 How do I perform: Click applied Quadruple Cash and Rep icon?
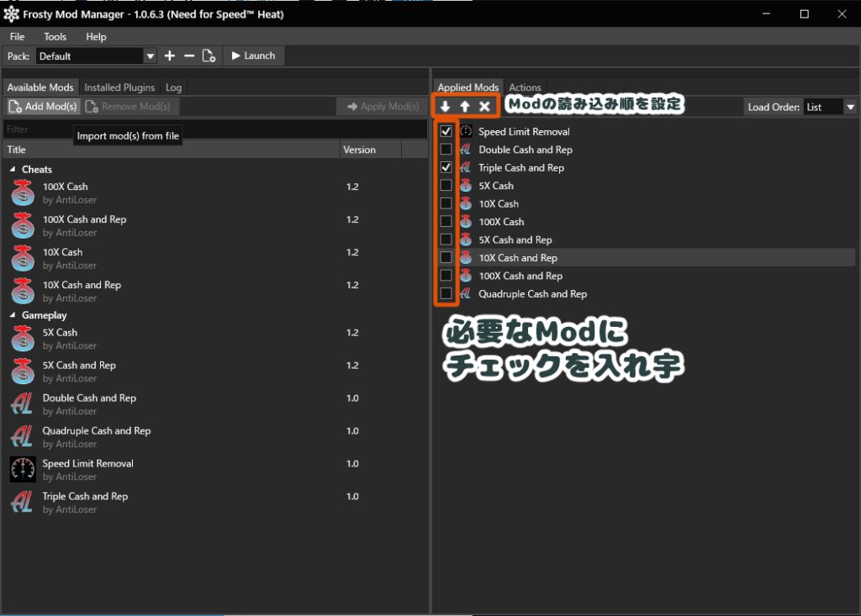[x=466, y=294]
